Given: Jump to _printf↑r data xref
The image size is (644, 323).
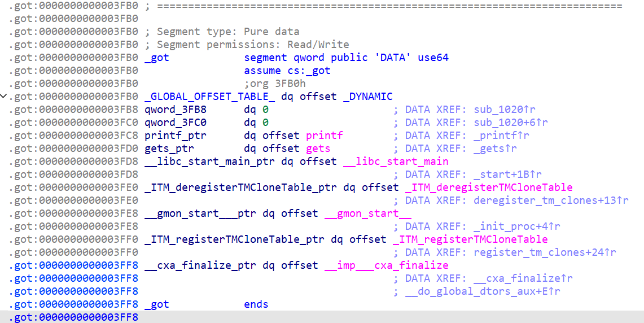Looking at the screenshot, I should point(501,136).
